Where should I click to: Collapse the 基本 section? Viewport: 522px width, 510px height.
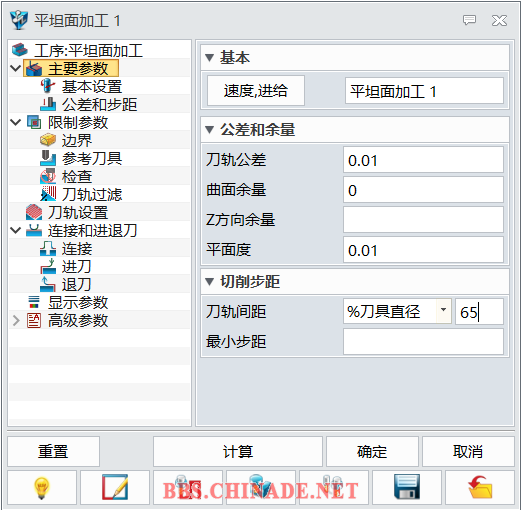(210, 58)
